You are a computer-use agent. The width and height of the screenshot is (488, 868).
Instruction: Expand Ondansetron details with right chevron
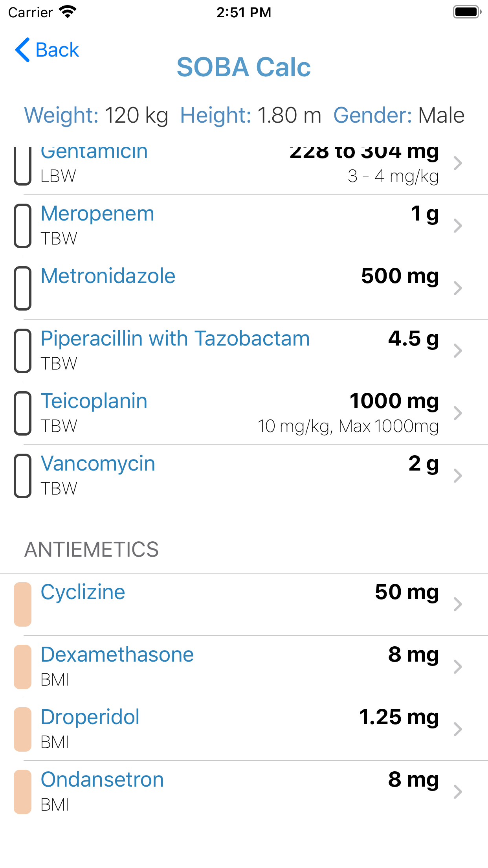pyautogui.click(x=457, y=792)
